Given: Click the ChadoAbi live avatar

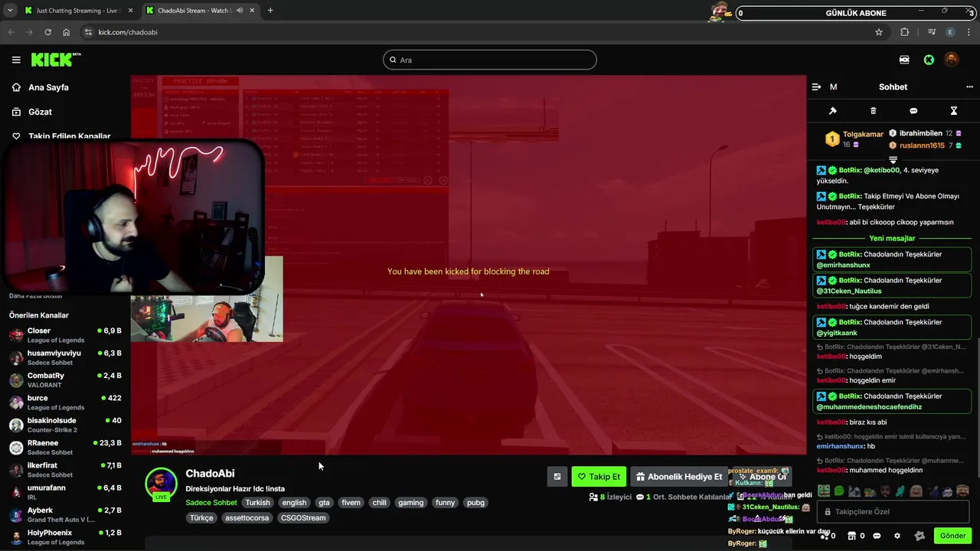Looking at the screenshot, I should click(x=162, y=484).
